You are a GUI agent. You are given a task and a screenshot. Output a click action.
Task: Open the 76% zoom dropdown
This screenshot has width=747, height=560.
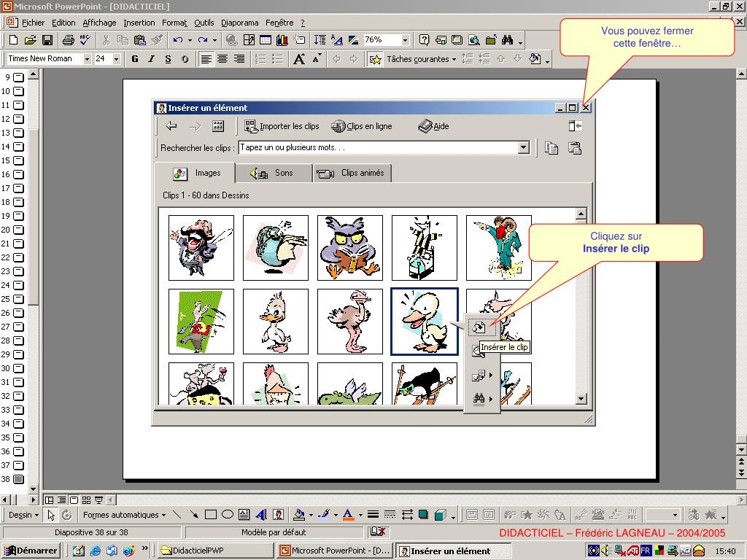pos(405,40)
